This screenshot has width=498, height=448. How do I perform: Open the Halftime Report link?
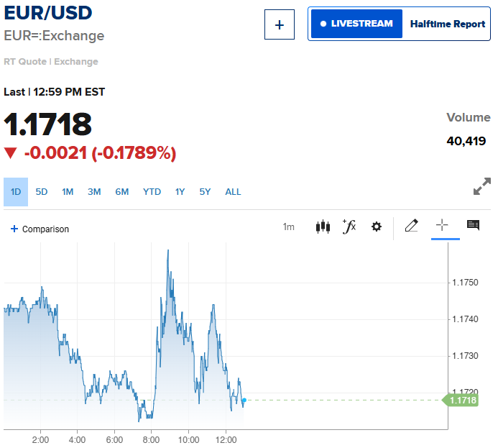coord(447,24)
